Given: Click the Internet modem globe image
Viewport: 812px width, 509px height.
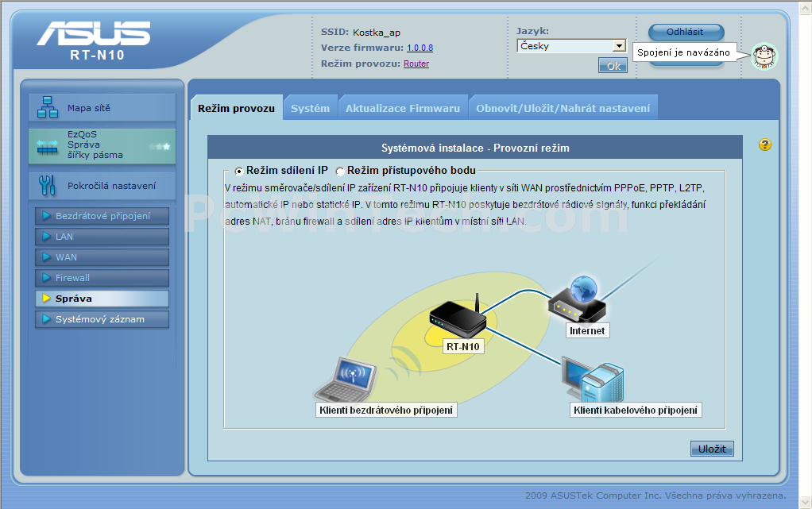Looking at the screenshot, I should [x=577, y=300].
